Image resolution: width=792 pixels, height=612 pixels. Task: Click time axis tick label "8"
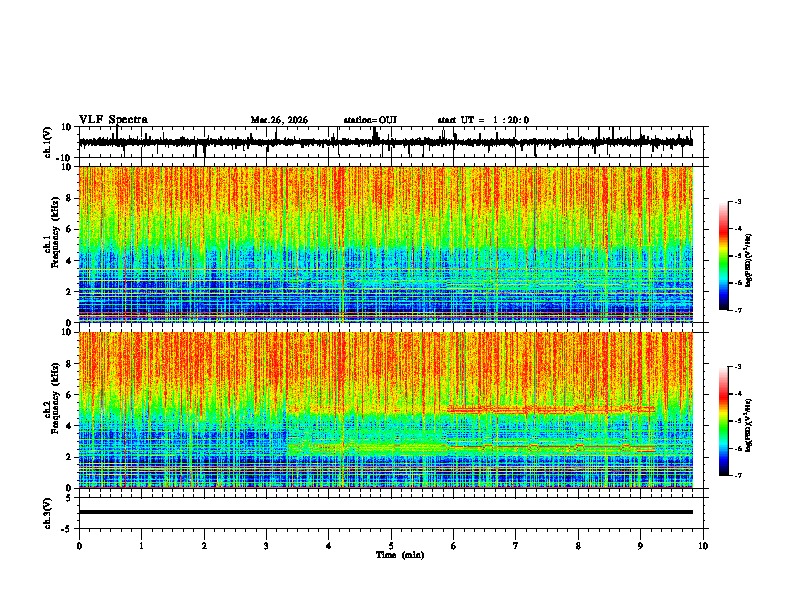coord(578,546)
